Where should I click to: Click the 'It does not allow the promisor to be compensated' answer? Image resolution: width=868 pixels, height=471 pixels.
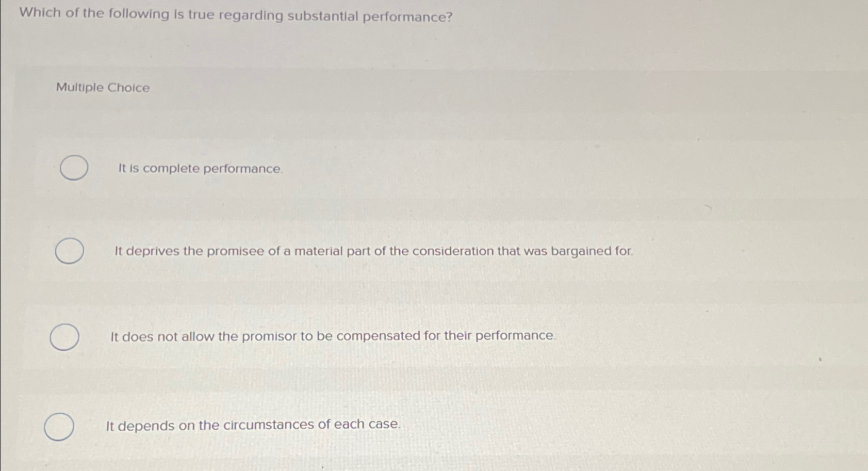click(333, 335)
